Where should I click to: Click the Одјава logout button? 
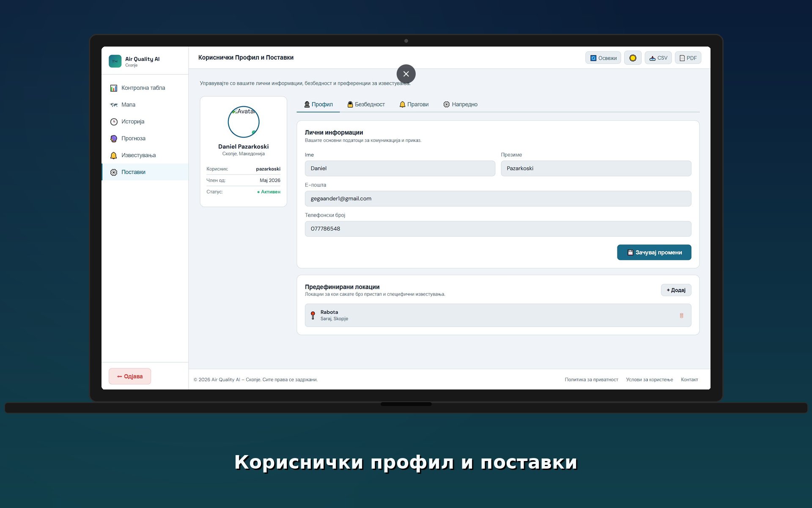[x=130, y=376]
